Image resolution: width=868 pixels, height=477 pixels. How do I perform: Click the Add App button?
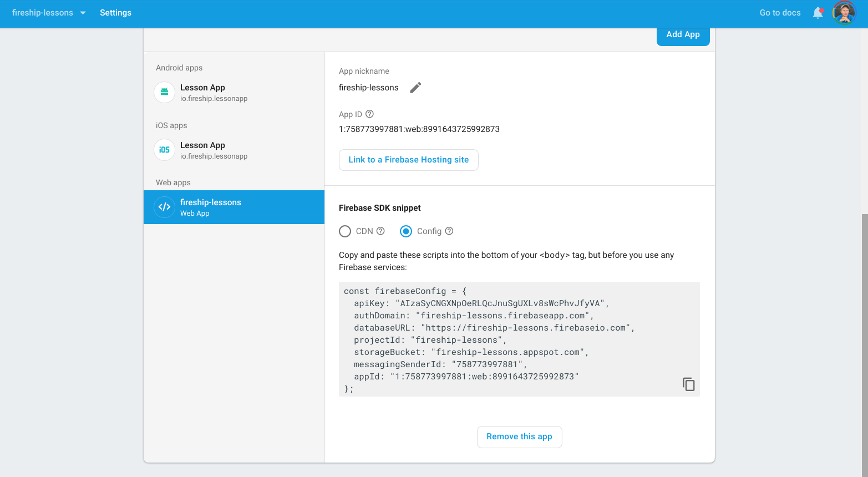click(x=683, y=34)
